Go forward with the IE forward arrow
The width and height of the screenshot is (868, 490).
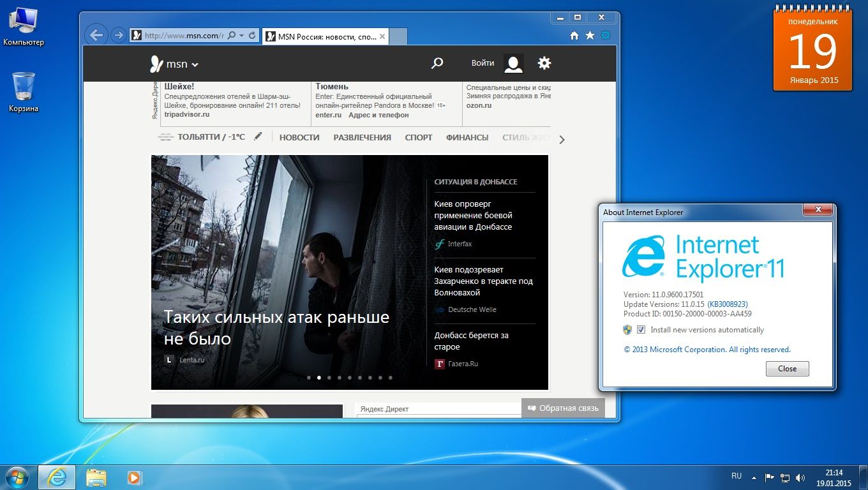(x=118, y=35)
